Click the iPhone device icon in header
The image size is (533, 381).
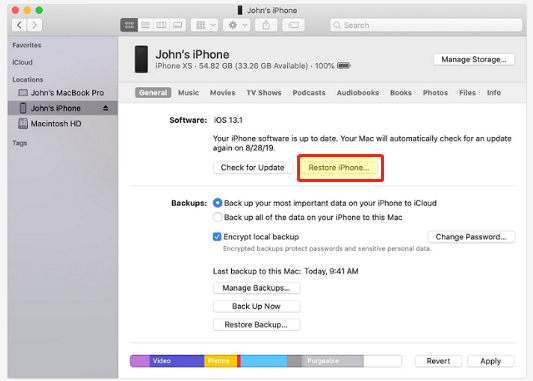pyautogui.click(x=141, y=59)
